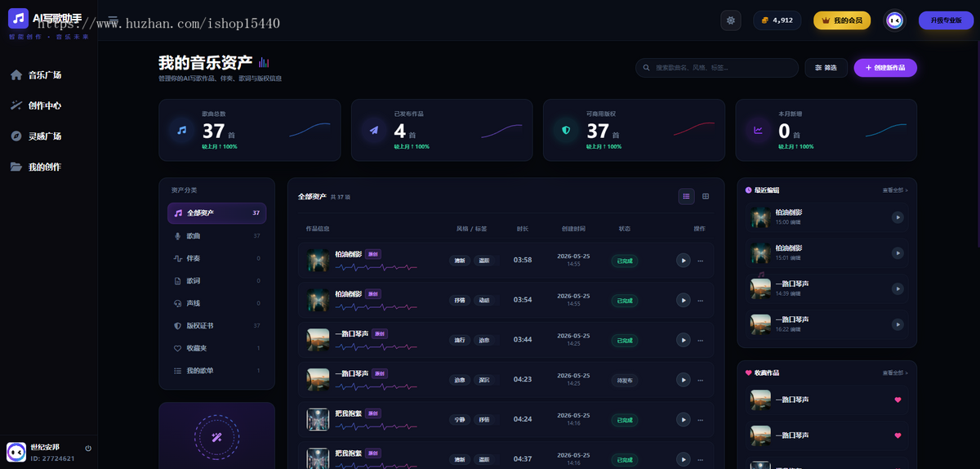
Task: Select 声线 category
Action: pos(216,303)
